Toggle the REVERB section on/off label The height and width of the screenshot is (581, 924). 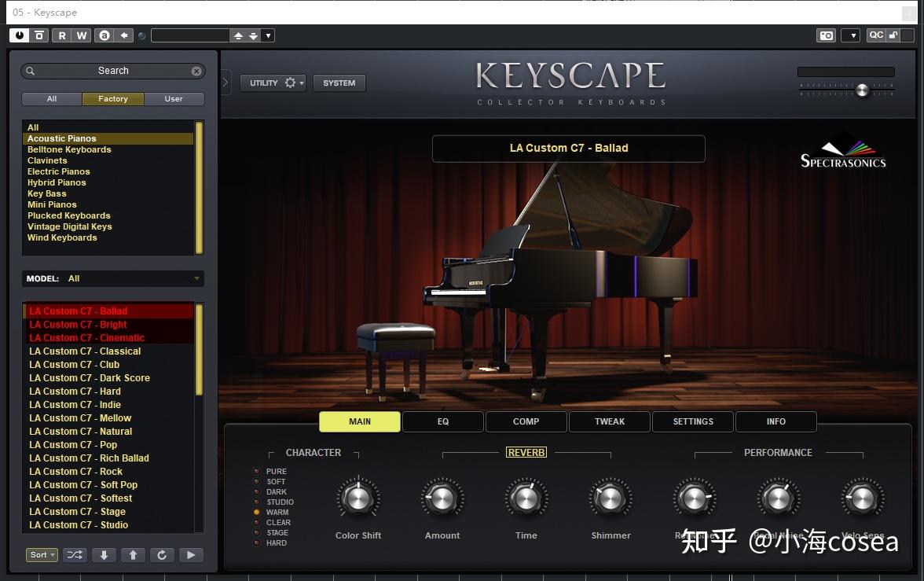(x=526, y=452)
